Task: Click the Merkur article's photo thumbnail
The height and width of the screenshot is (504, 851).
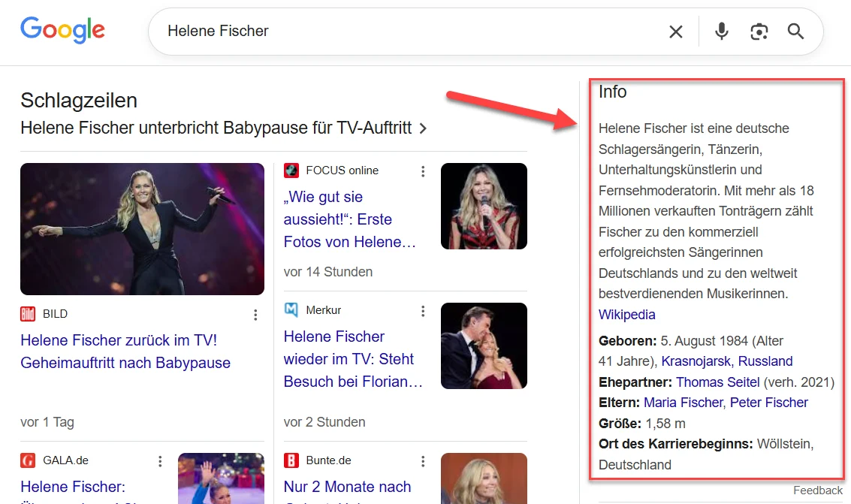Action: pyautogui.click(x=484, y=346)
